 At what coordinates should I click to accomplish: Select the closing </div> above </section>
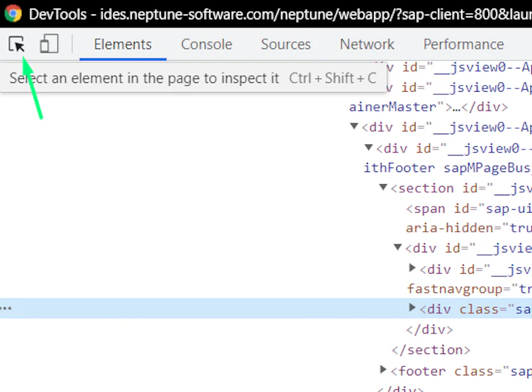(x=430, y=330)
